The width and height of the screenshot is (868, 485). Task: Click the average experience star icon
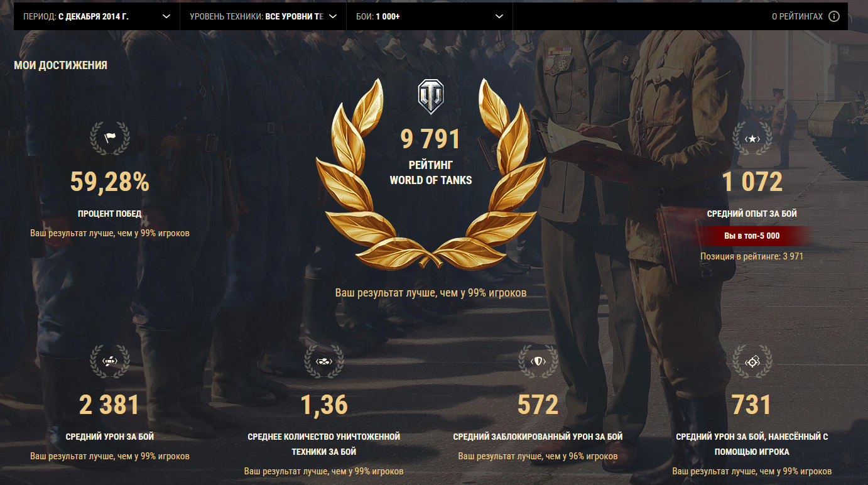(x=752, y=139)
